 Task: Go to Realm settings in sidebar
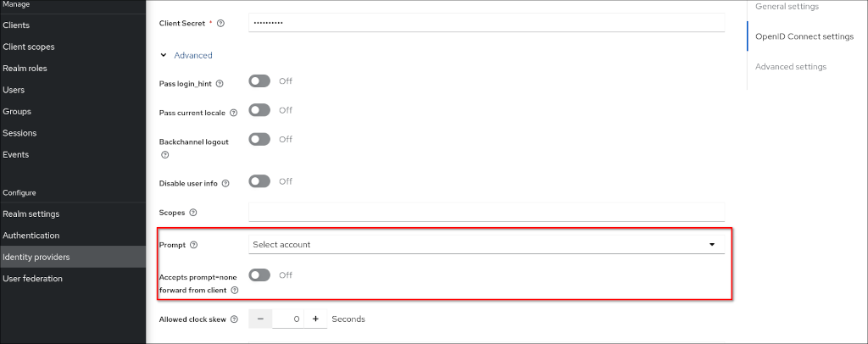31,214
